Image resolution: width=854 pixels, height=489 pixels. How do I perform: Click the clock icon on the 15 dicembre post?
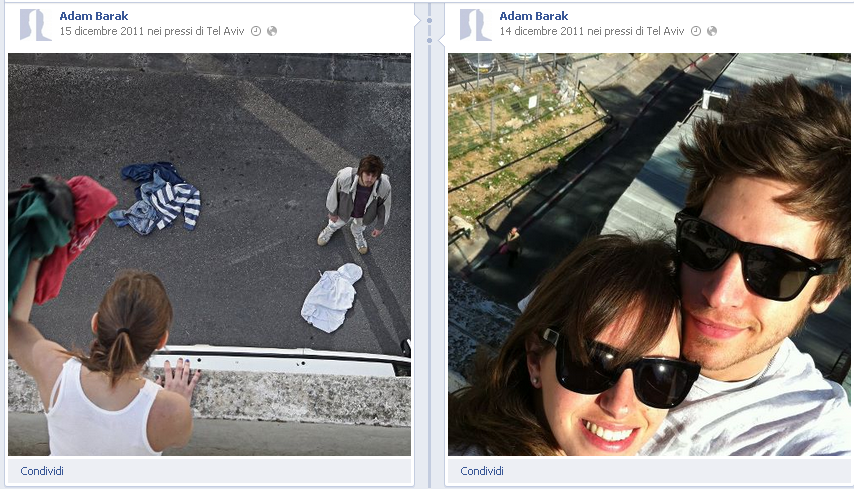255,31
